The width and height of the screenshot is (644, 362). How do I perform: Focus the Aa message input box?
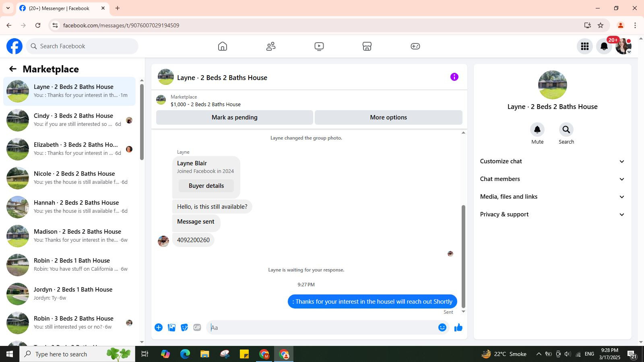(x=322, y=327)
